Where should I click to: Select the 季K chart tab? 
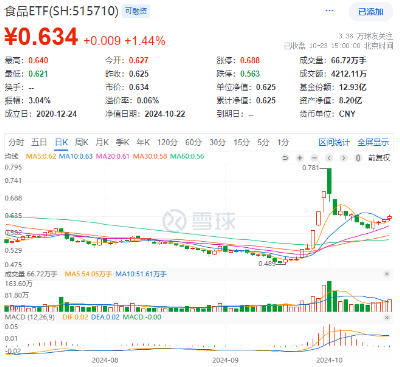122,143
